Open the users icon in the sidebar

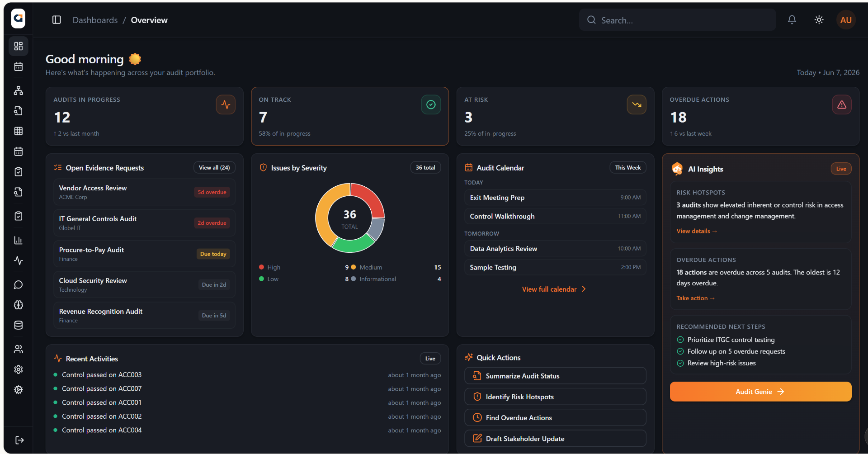19,349
